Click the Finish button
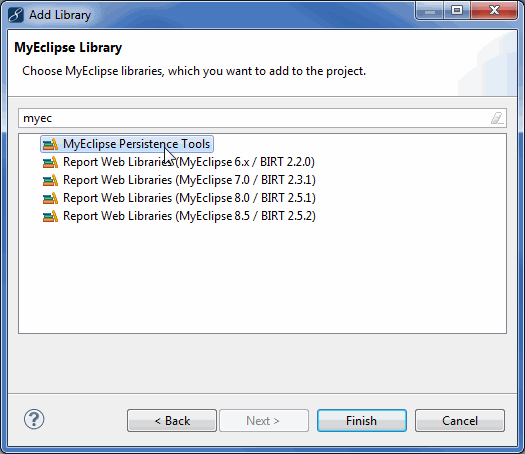This screenshot has height=454, width=525. tap(362, 421)
